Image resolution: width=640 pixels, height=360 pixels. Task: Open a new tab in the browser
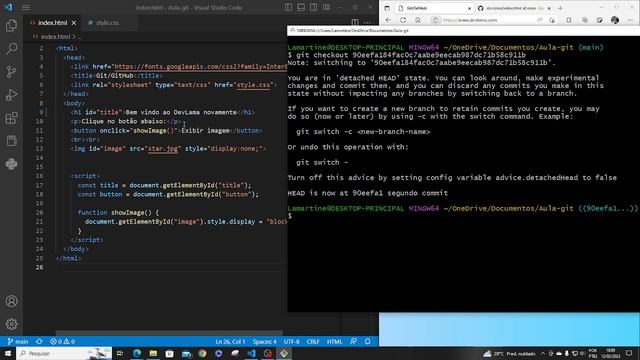coord(560,8)
